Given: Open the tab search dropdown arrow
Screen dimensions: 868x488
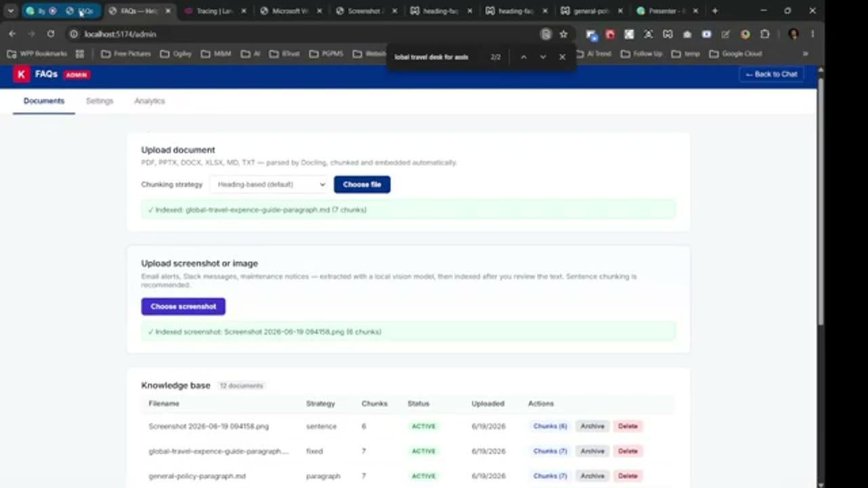Looking at the screenshot, I should tap(11, 11).
